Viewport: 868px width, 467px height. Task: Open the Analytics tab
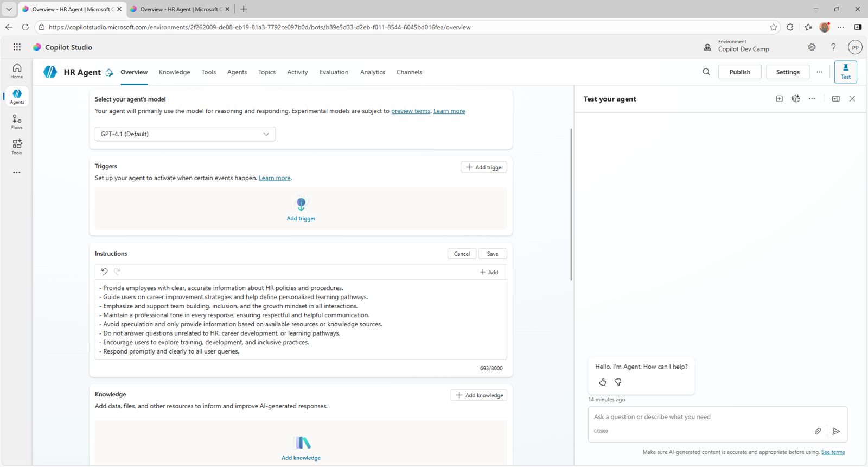click(372, 72)
